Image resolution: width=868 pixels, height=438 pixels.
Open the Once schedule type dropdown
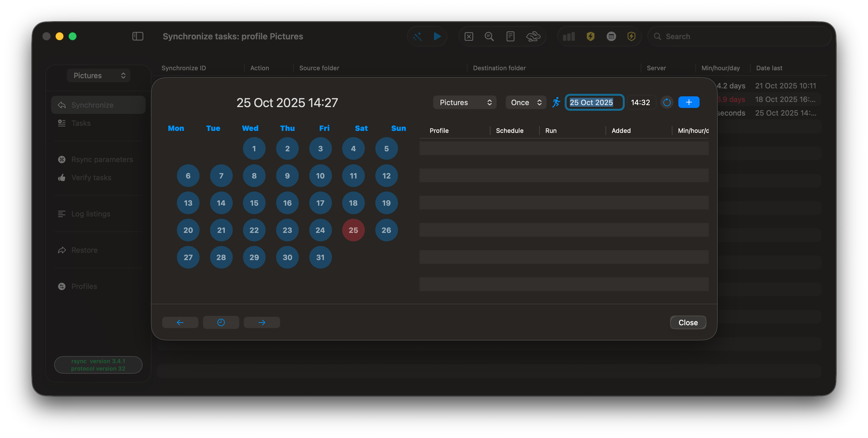(x=526, y=102)
